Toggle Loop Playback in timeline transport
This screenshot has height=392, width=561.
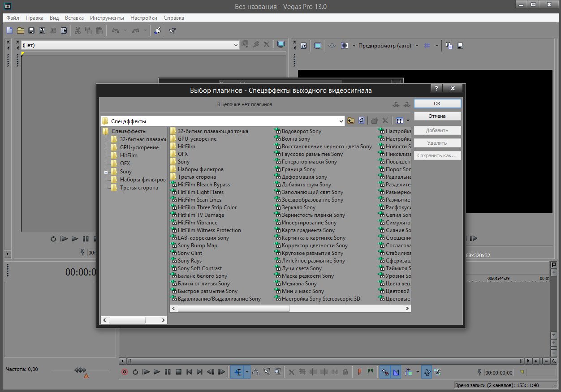135,372
